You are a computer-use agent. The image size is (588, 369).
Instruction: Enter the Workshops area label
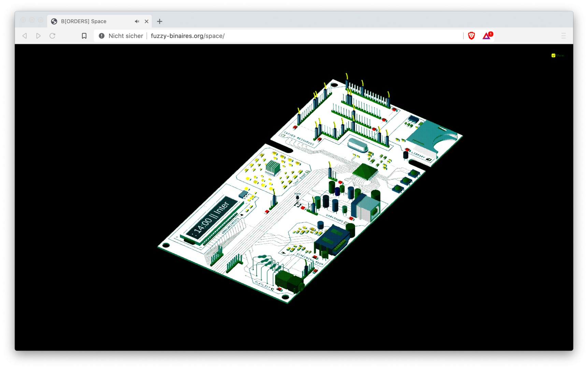point(334,218)
